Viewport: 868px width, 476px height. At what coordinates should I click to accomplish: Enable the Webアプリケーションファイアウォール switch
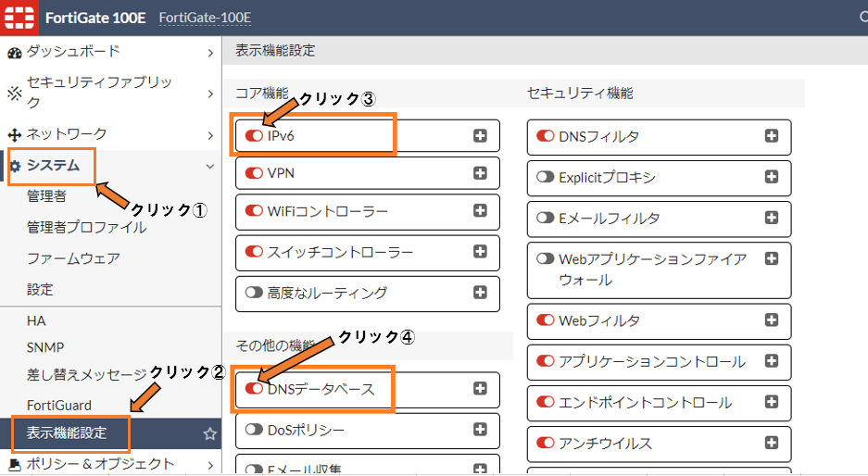546,258
